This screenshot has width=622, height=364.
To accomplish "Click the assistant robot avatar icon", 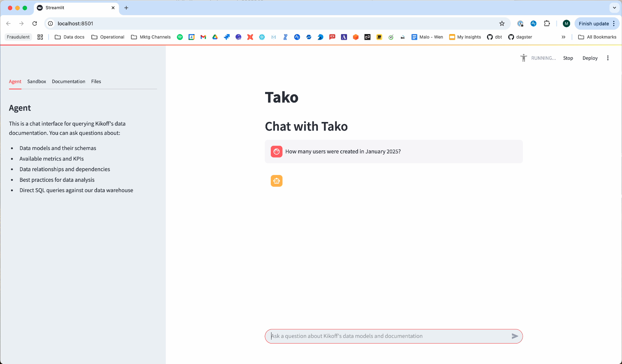I will click(x=276, y=181).
